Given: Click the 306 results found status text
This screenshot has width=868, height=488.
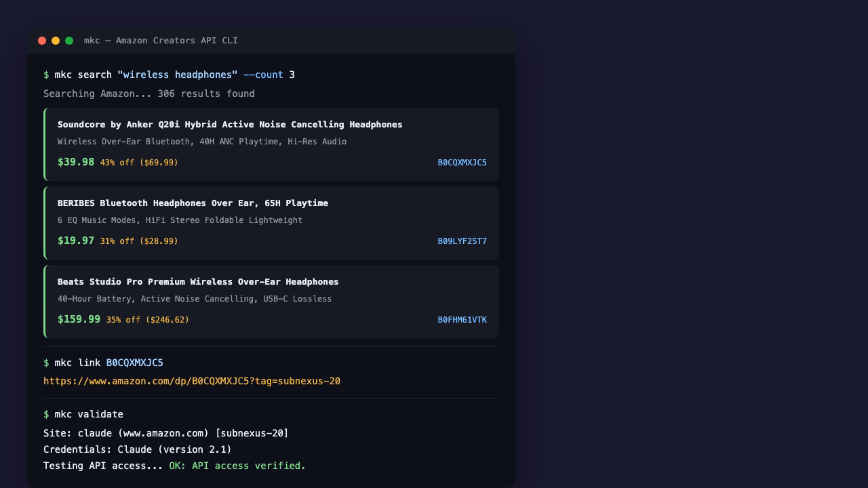Looking at the screenshot, I should point(149,94).
